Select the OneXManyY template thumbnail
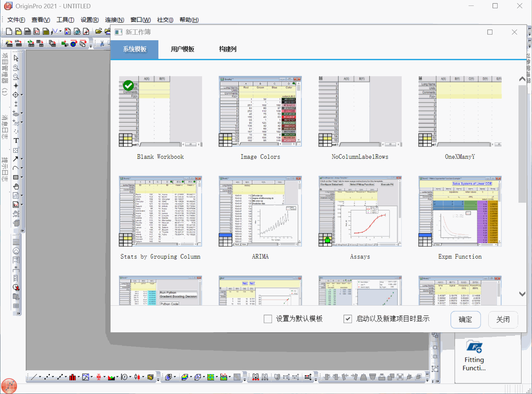 pos(460,112)
